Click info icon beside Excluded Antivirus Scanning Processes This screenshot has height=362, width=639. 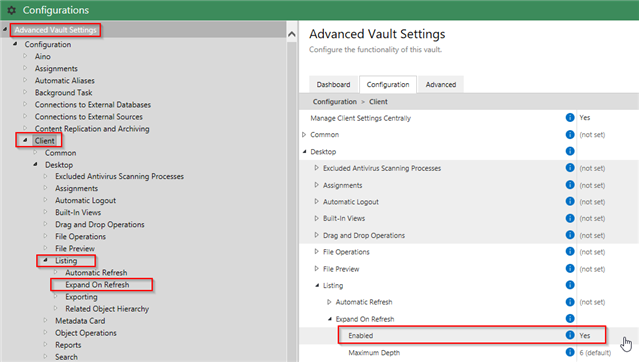point(570,168)
